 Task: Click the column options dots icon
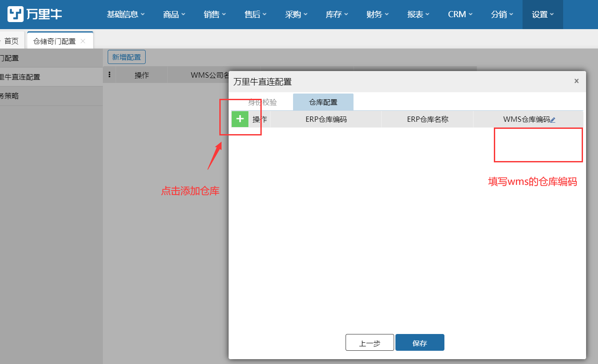109,75
